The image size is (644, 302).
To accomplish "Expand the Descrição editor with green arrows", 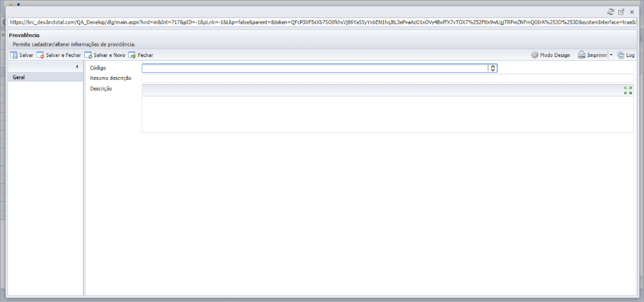I will click(x=628, y=90).
